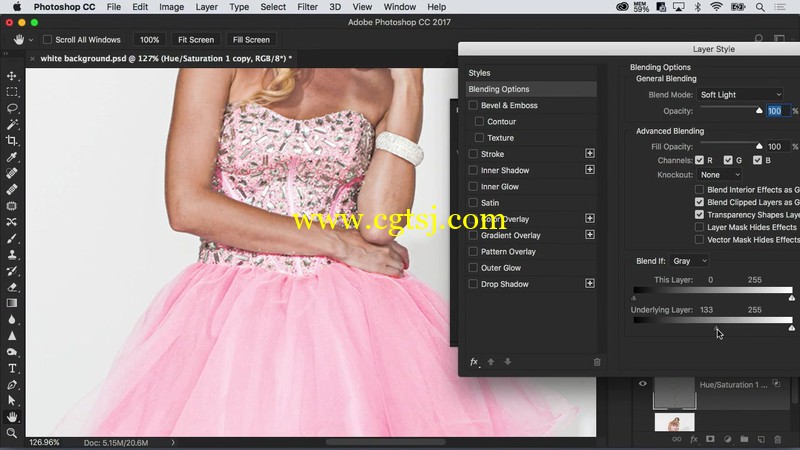This screenshot has height=450, width=800.
Task: Open Spotlight search in menu bar
Action: [x=760, y=7]
